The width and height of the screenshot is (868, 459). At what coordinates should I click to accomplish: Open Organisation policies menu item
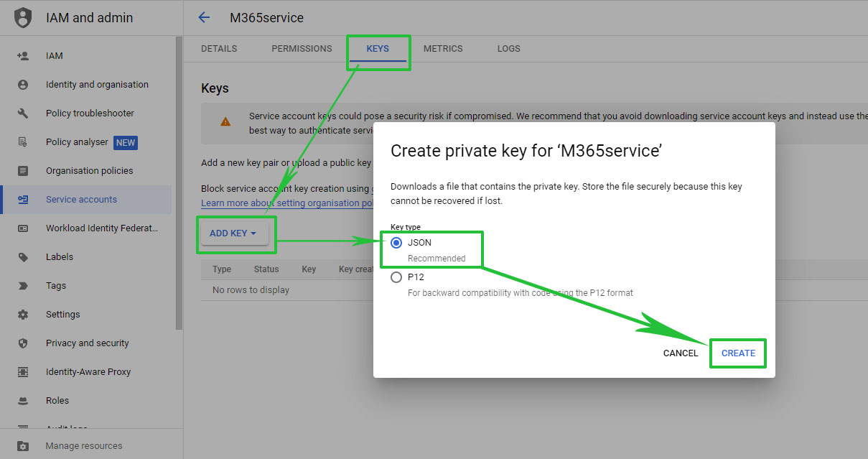click(86, 171)
